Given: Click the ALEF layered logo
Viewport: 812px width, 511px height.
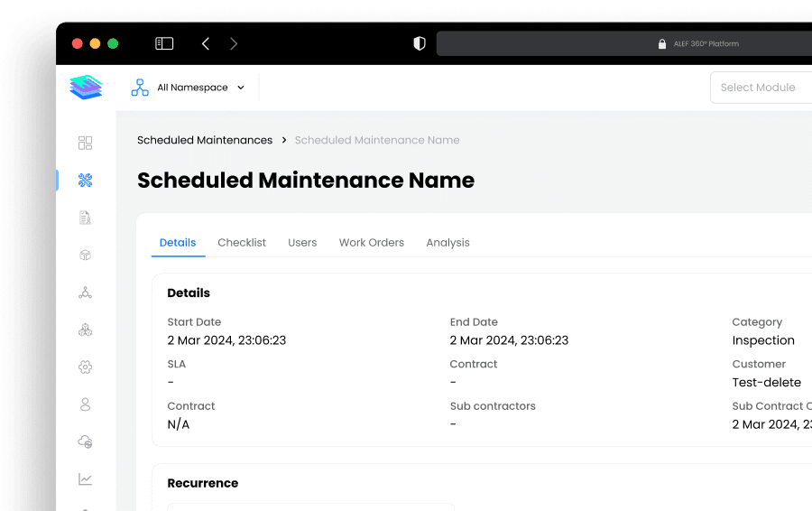Looking at the screenshot, I should (x=86, y=88).
